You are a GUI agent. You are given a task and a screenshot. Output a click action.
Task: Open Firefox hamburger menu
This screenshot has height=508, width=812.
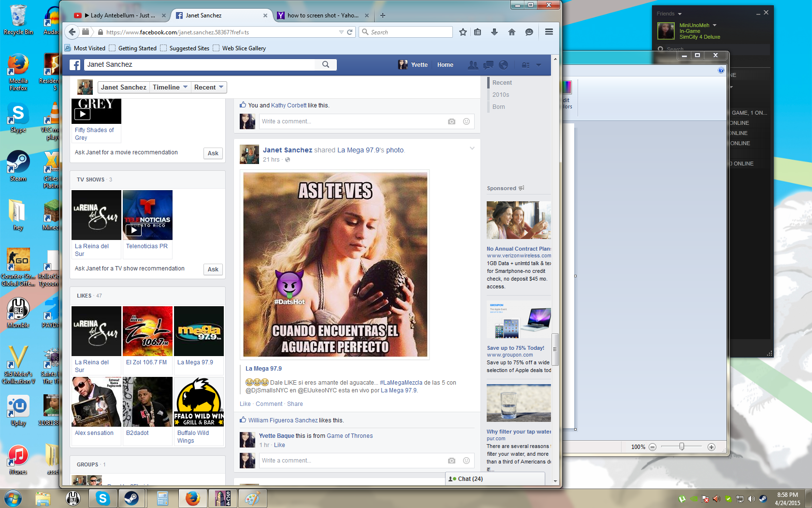pos(549,32)
